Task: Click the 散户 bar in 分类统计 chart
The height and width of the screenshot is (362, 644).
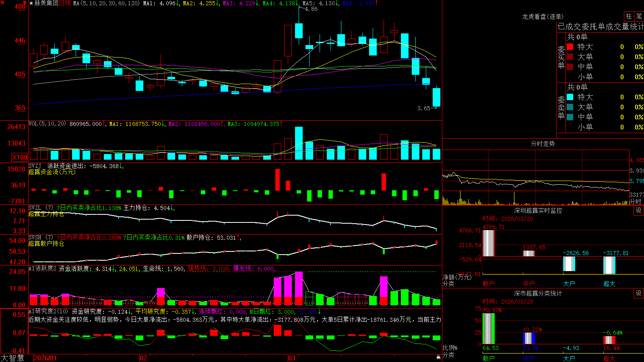Action: [x=488, y=329]
